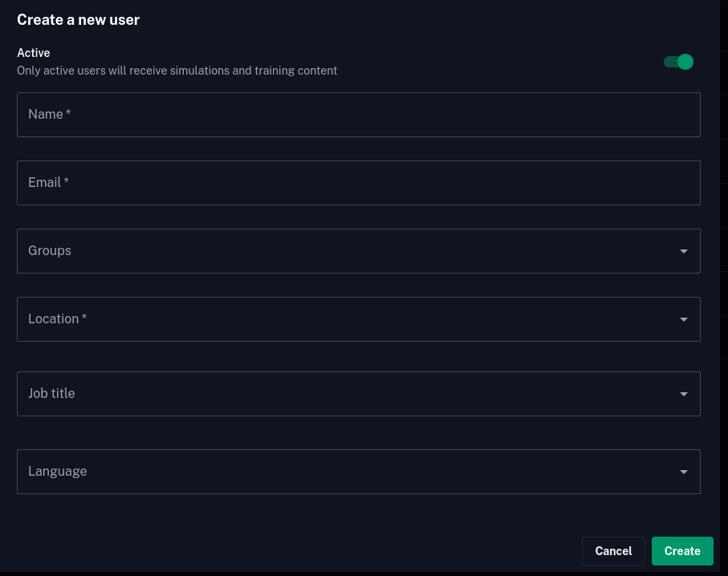Click the "Create a new user" heading
Viewport: 728px width, 576px height.
tap(78, 19)
